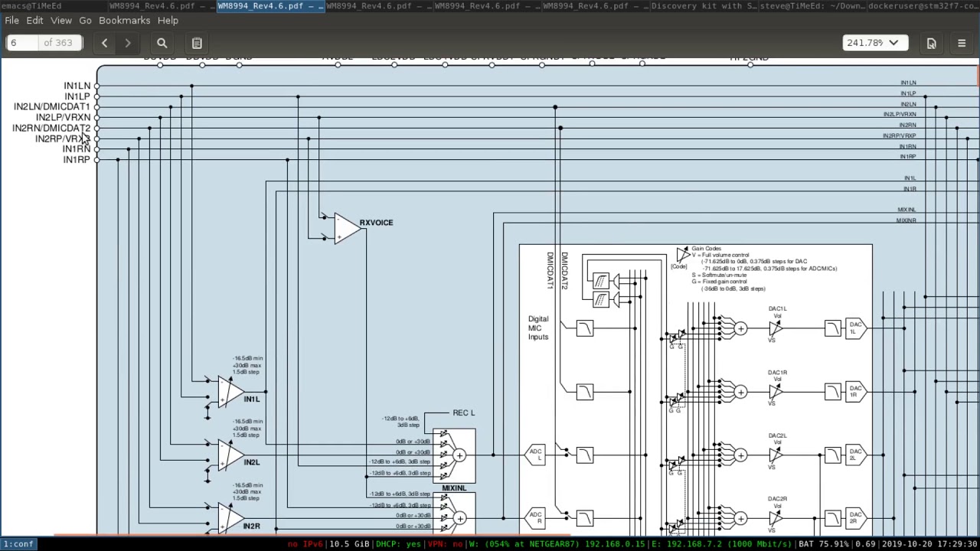Click the 'Gain Codes' legend heading
This screenshot has height=551, width=980.
click(x=706, y=249)
